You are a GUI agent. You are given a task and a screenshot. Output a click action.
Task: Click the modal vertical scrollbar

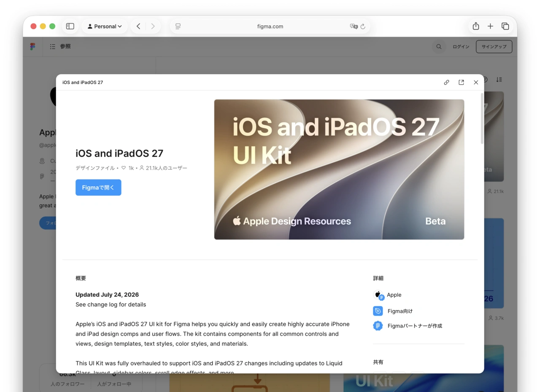pos(482,119)
